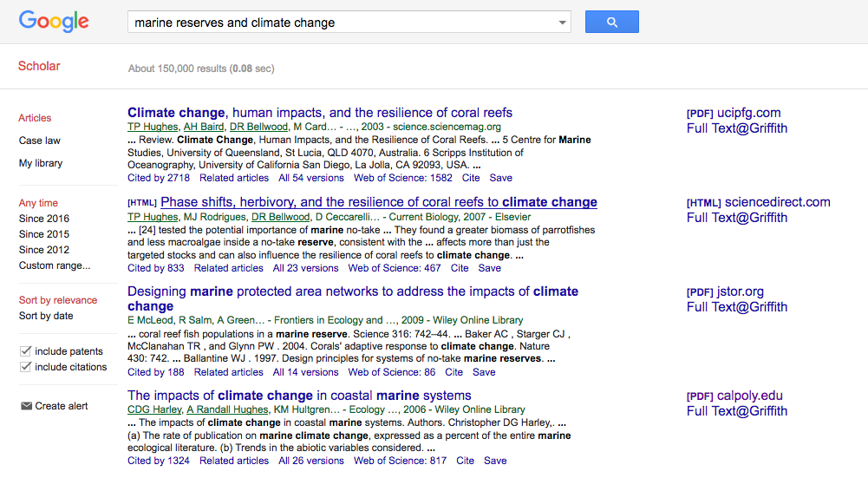Filter results to Since 2016

coord(44,219)
